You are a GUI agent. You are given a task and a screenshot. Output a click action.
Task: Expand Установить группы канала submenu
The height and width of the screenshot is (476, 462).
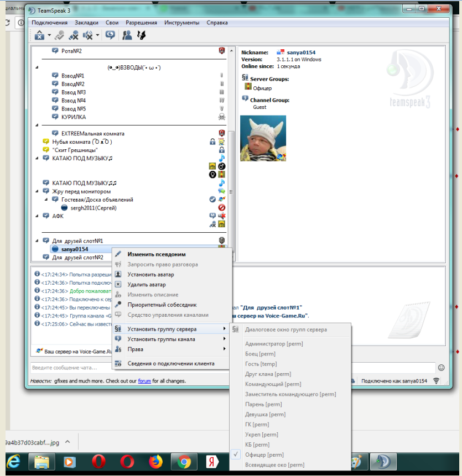pyautogui.click(x=171, y=339)
